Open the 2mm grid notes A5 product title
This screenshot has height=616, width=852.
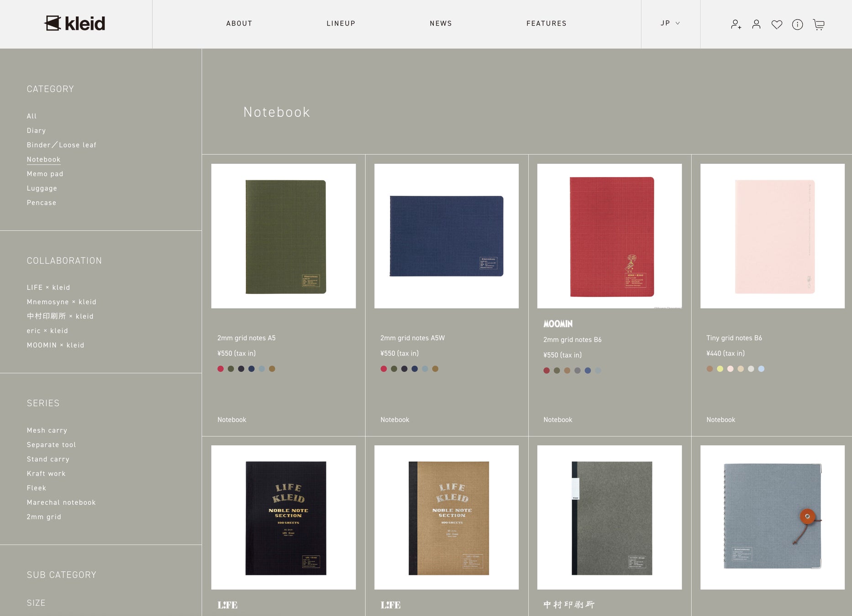[x=247, y=338]
